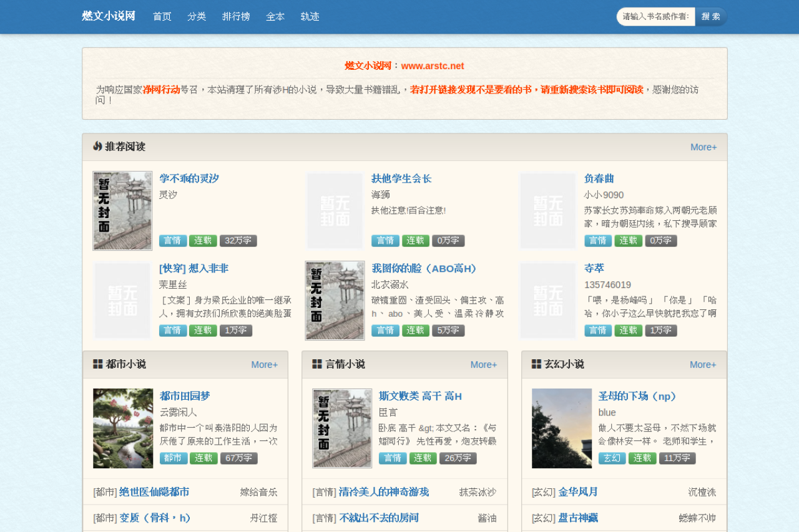Expand More+ in 玄幻小说 panel
Viewport: 799px width, 532px height.
[x=703, y=365]
